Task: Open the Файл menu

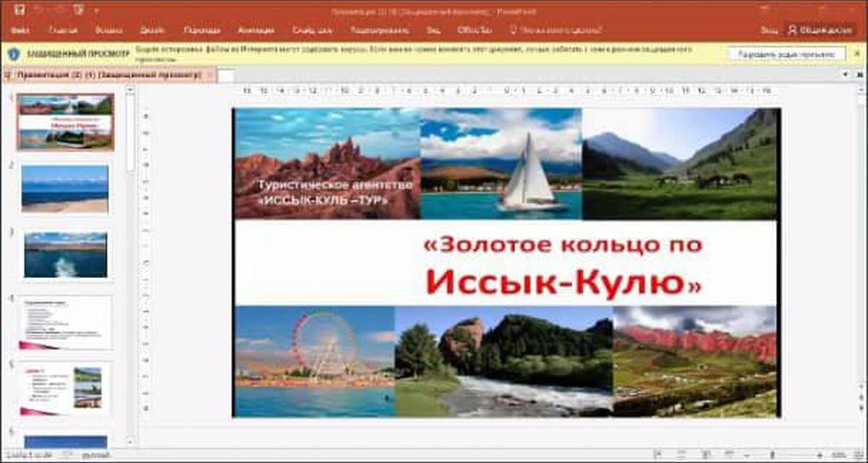Action: click(x=20, y=30)
